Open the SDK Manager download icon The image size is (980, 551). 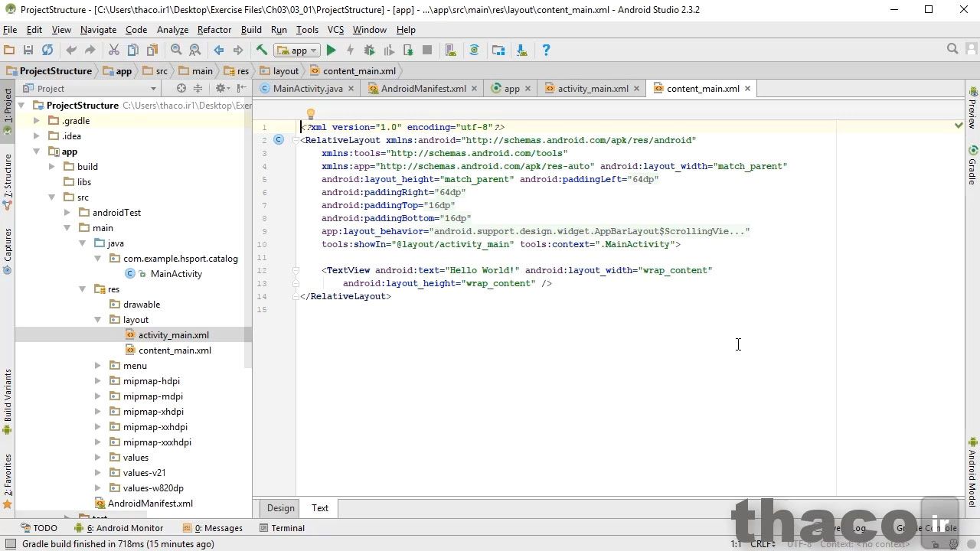(x=522, y=50)
